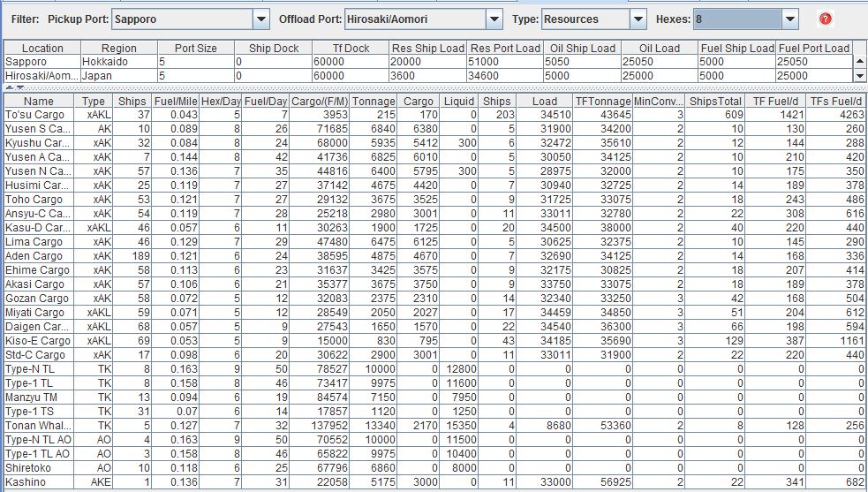The image size is (868, 492).
Task: Collapse the split pane divider arrows
Action: [15, 87]
